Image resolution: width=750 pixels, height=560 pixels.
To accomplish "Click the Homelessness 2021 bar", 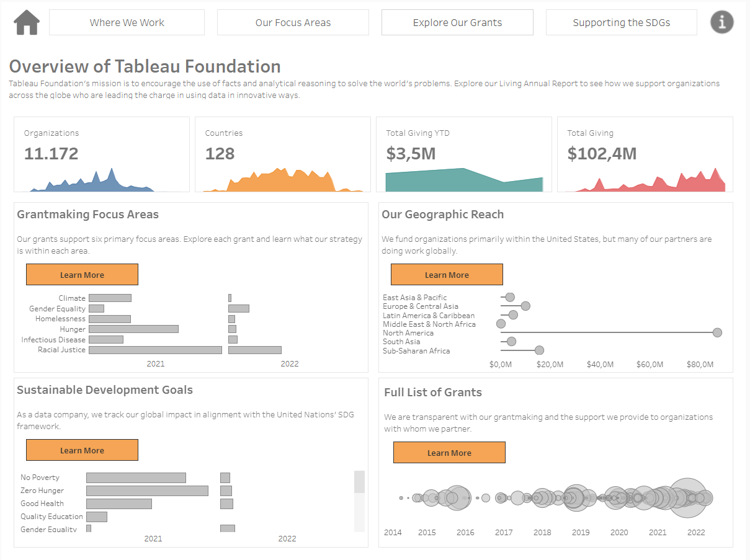I will point(110,319).
